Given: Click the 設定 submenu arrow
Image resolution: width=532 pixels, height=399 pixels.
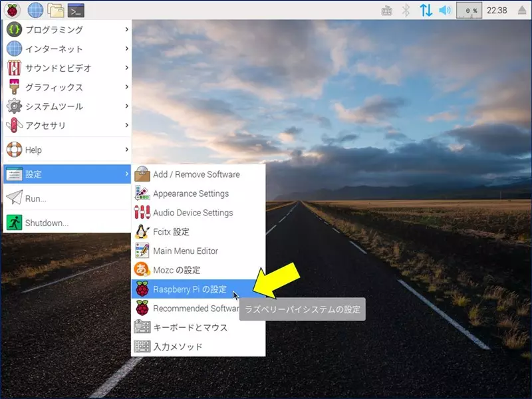Looking at the screenshot, I should pyautogui.click(x=126, y=174).
